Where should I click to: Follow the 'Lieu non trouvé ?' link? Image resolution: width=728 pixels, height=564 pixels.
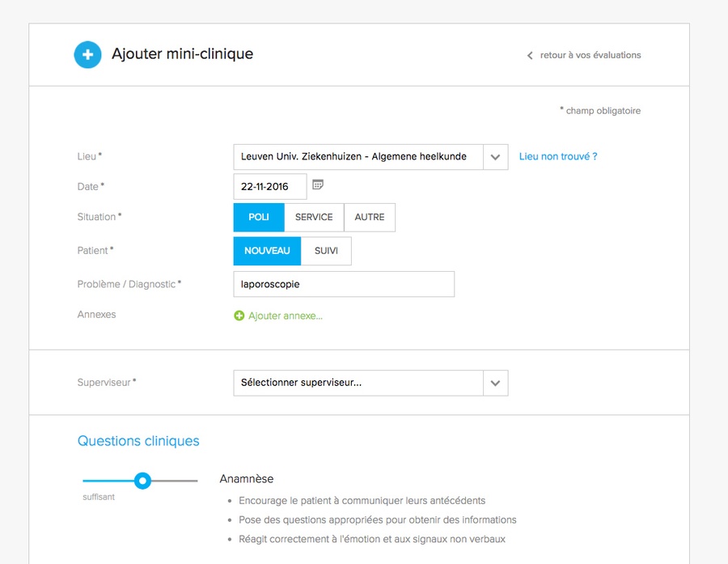point(558,156)
